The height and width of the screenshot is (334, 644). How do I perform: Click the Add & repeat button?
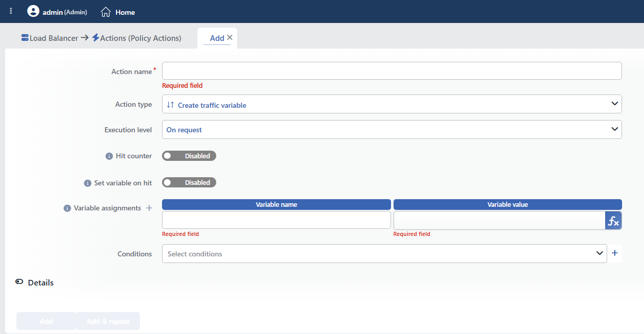108,321
